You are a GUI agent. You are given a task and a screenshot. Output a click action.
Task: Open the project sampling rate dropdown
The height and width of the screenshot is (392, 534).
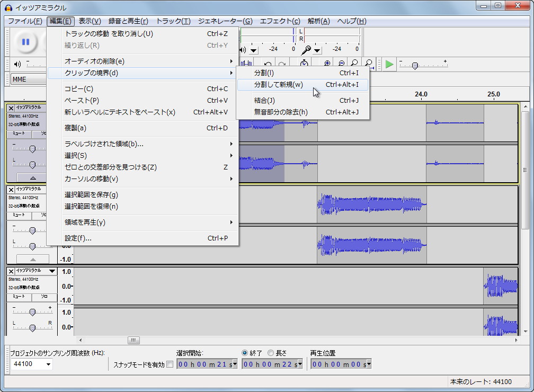tap(48, 364)
